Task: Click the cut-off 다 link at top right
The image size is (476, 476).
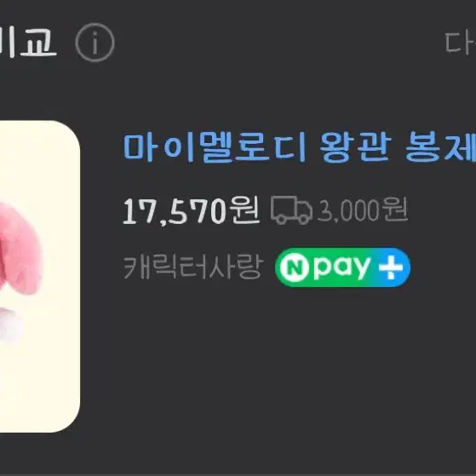Action: click(461, 43)
